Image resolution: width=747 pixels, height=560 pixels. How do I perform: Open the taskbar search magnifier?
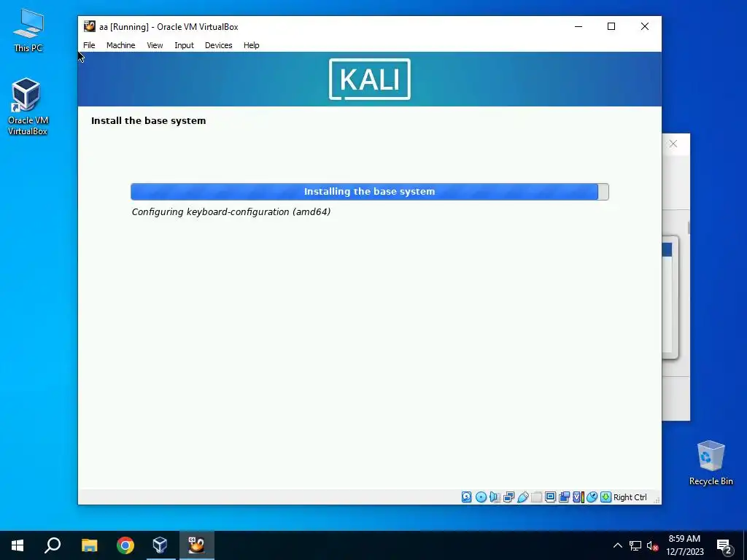(x=53, y=545)
